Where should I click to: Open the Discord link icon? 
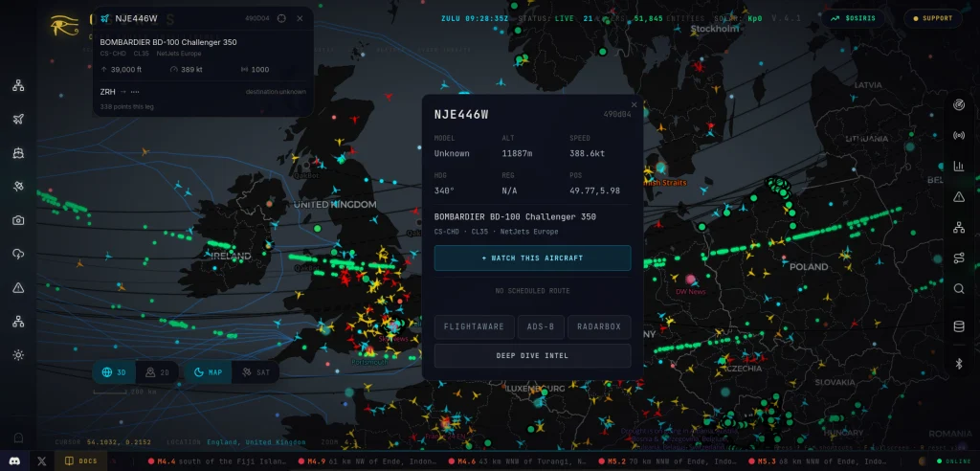point(14,461)
